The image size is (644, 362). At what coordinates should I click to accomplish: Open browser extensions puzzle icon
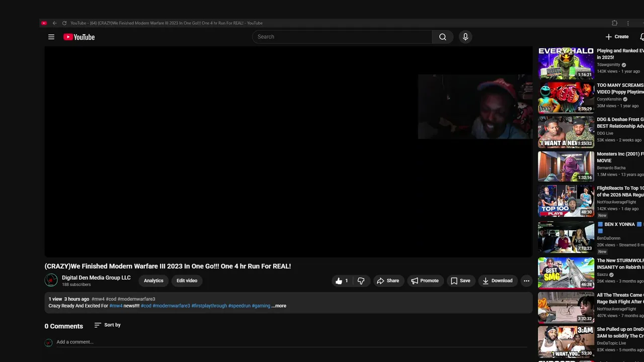click(614, 23)
